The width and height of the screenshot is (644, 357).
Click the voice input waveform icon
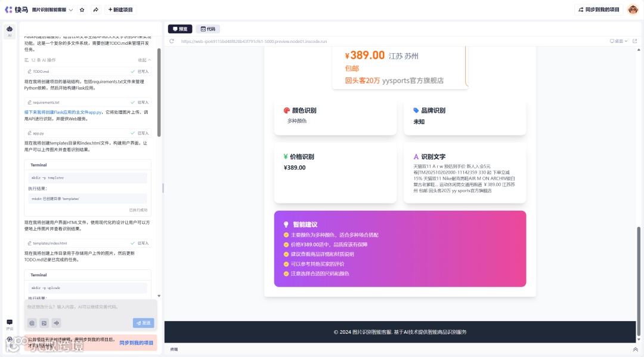click(56, 324)
